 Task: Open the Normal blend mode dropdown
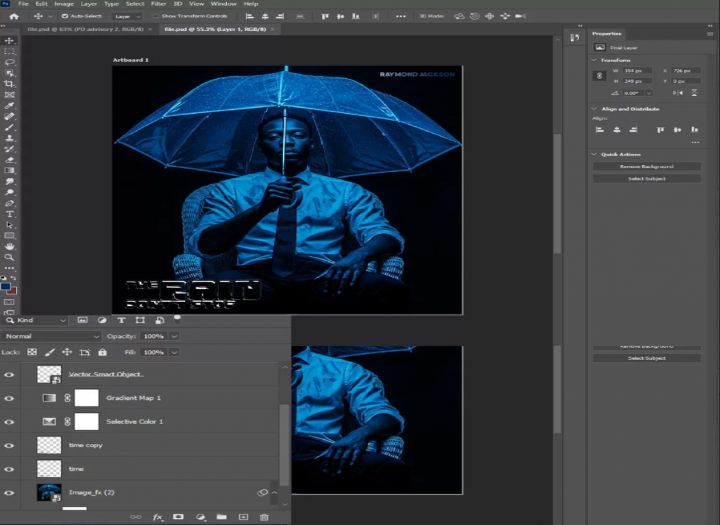(x=51, y=336)
